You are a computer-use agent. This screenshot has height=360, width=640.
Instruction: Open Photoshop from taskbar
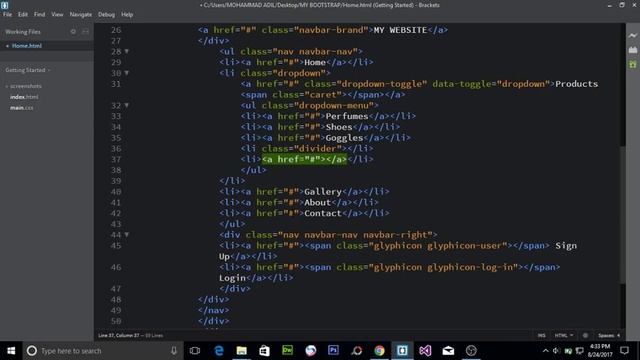333,351
